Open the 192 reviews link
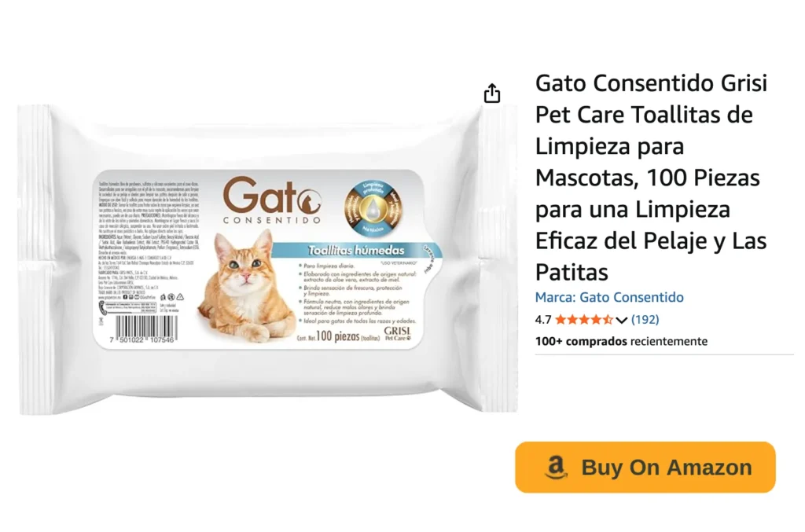Screen dimensions: 805x532 [645, 320]
